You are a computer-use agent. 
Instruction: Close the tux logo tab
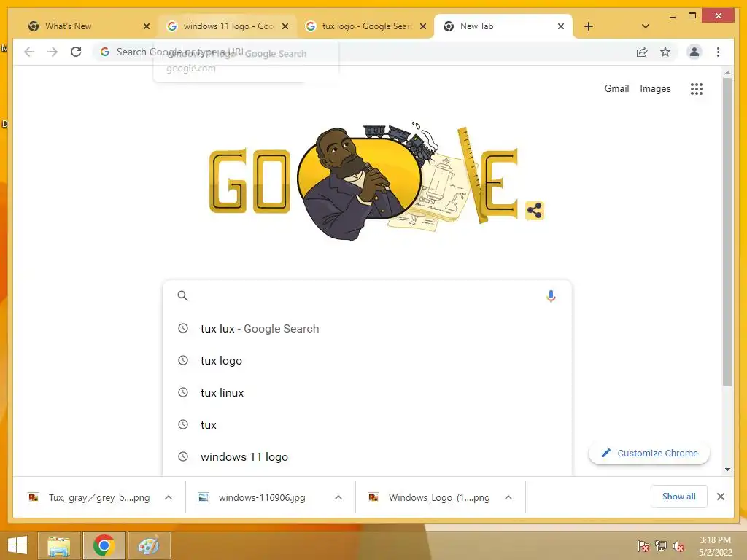[x=422, y=26]
